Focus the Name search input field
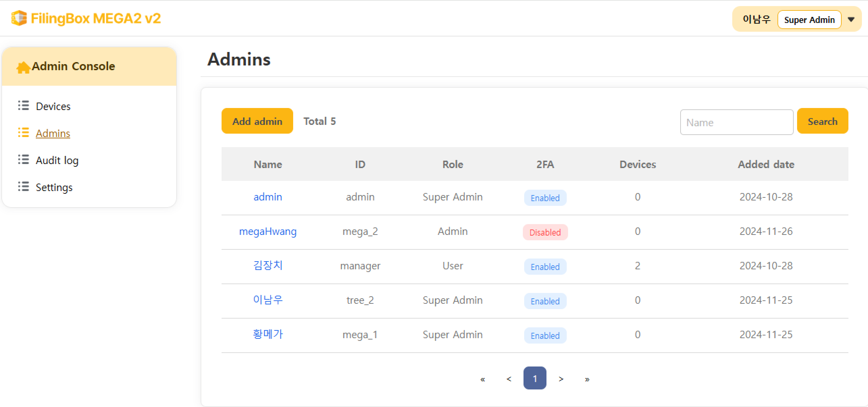Image resolution: width=868 pixels, height=407 pixels. 736,122
